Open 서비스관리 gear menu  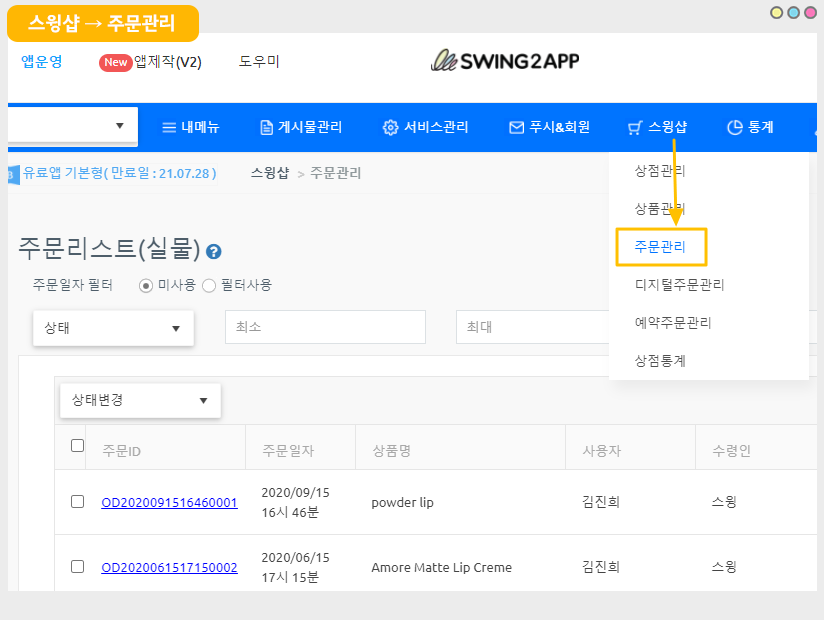[425, 127]
